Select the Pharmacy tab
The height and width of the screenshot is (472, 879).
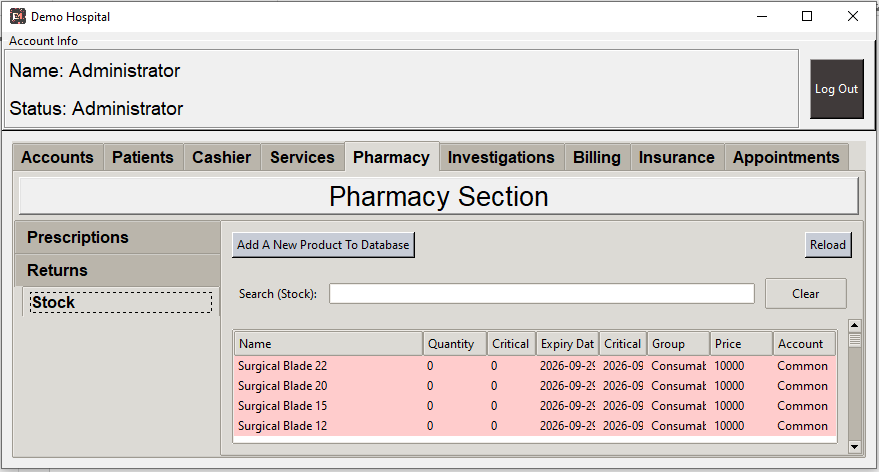tap(391, 157)
